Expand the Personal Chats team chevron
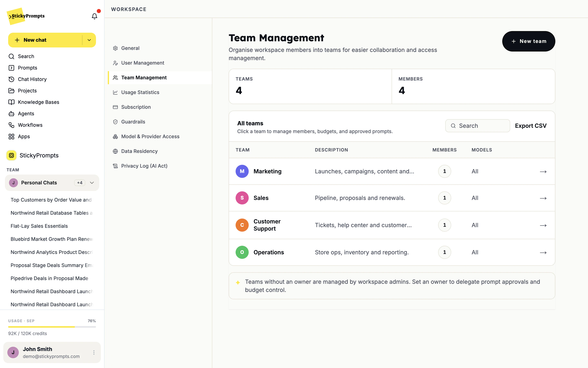 92,183
